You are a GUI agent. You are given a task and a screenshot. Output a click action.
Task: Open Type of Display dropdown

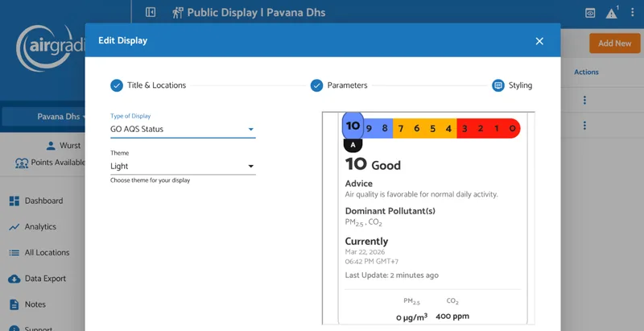pyautogui.click(x=183, y=129)
